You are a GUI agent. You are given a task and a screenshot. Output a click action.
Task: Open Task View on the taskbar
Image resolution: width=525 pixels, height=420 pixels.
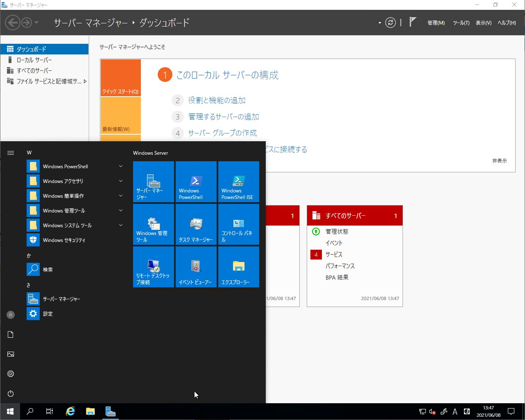click(x=49, y=411)
